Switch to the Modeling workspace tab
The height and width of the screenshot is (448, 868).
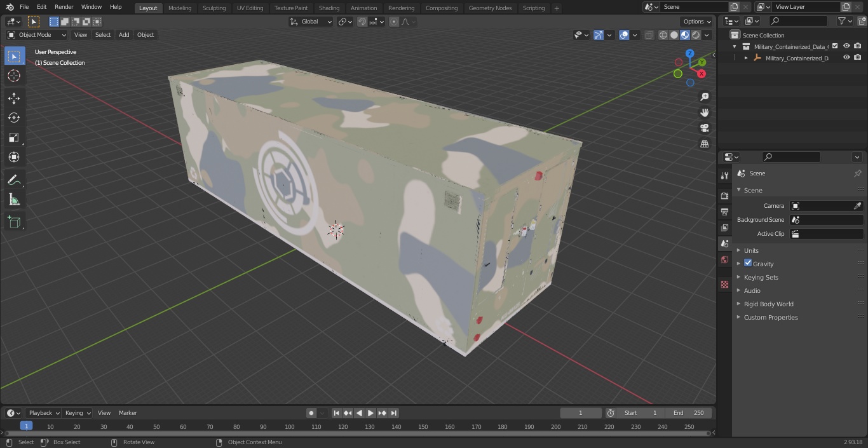tap(180, 8)
